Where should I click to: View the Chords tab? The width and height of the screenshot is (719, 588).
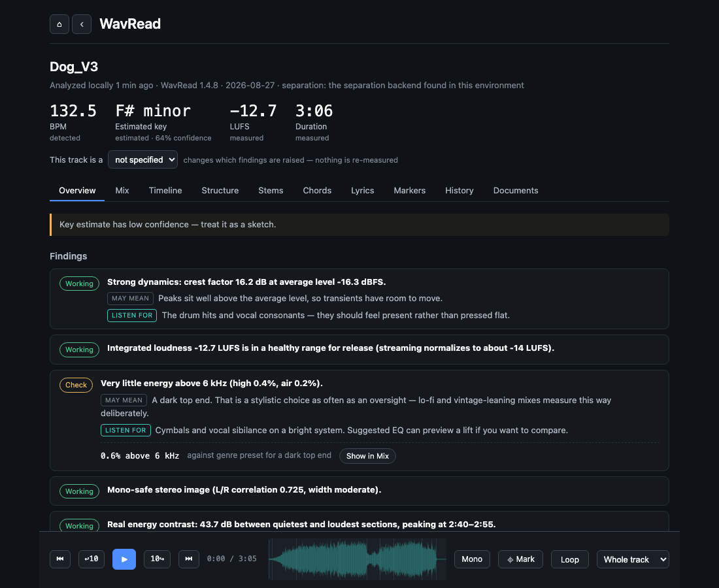tap(317, 191)
